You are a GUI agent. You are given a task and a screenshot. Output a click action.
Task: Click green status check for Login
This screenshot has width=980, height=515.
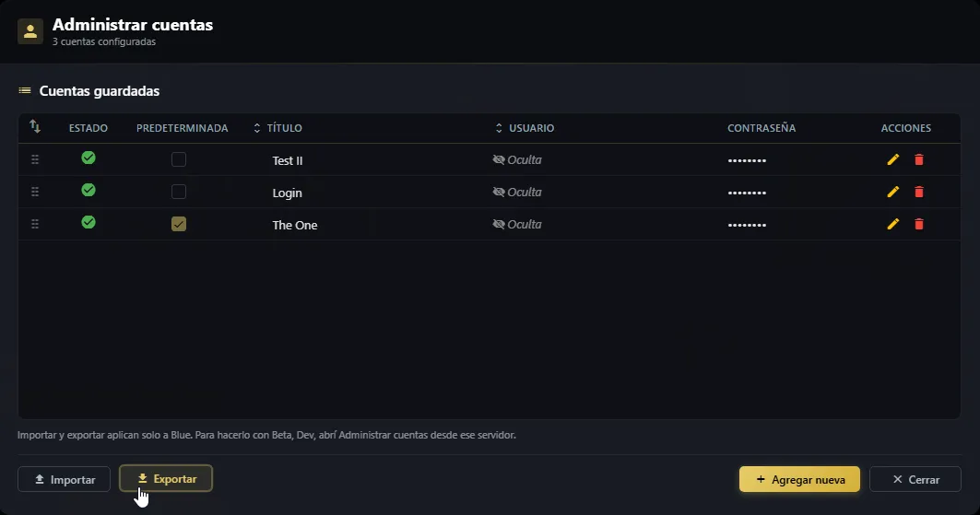tap(89, 190)
